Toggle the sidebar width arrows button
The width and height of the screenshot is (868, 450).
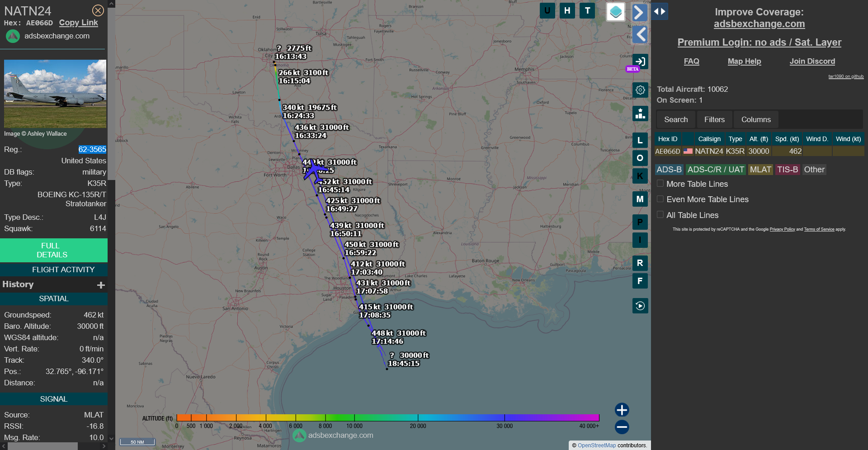click(660, 11)
